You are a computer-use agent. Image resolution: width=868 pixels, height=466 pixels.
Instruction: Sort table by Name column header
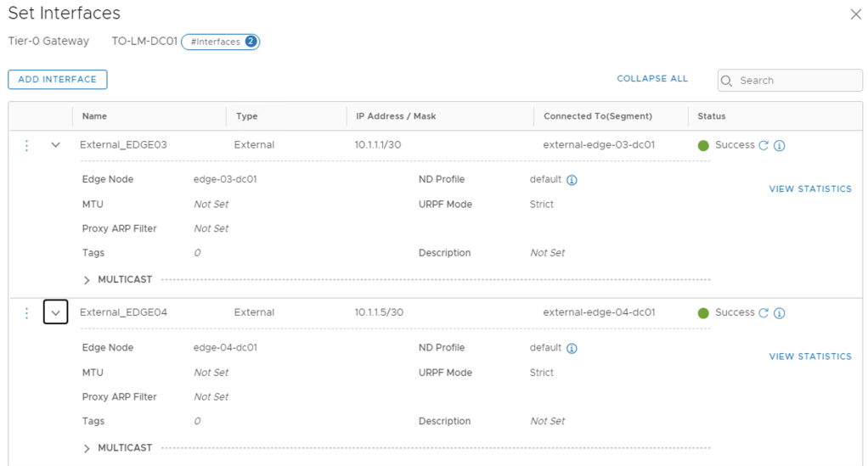pos(95,116)
